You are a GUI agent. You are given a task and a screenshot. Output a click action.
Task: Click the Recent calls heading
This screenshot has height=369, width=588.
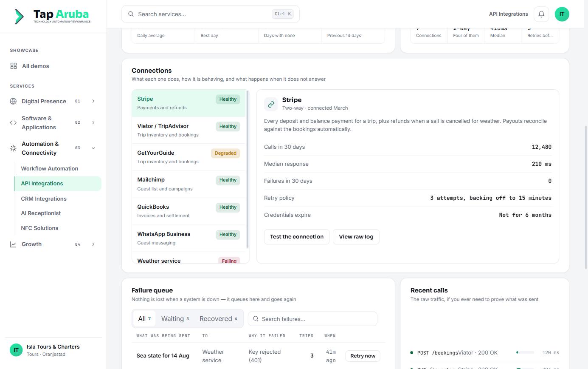(x=429, y=290)
